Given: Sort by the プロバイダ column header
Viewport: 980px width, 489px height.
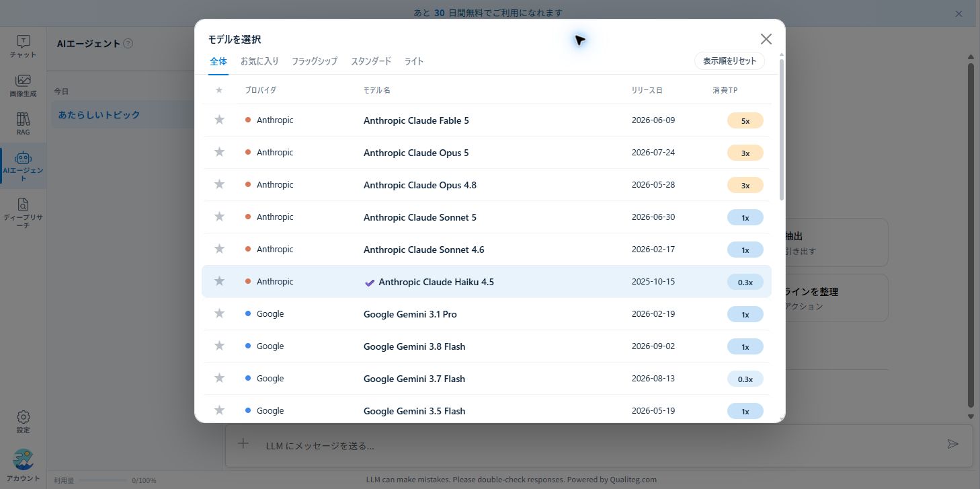Looking at the screenshot, I should click(x=261, y=90).
